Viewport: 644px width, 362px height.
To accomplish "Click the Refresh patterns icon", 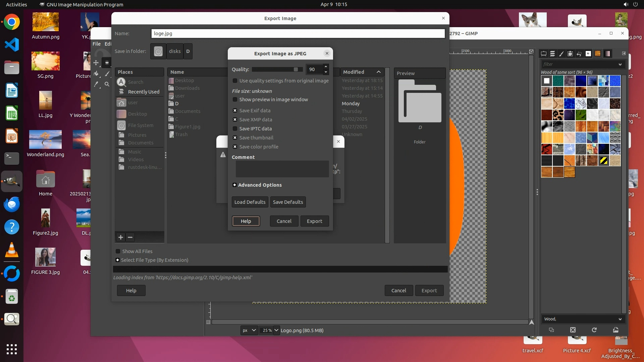I will click(594, 330).
